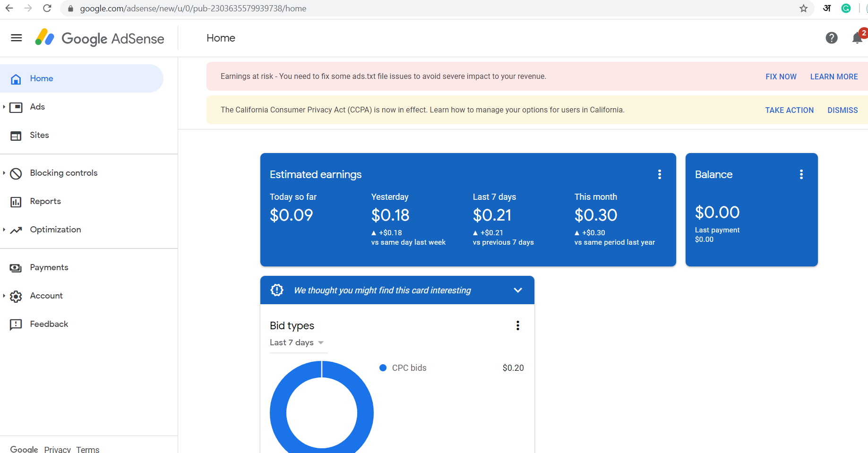Open Bid types card options menu

click(x=517, y=325)
